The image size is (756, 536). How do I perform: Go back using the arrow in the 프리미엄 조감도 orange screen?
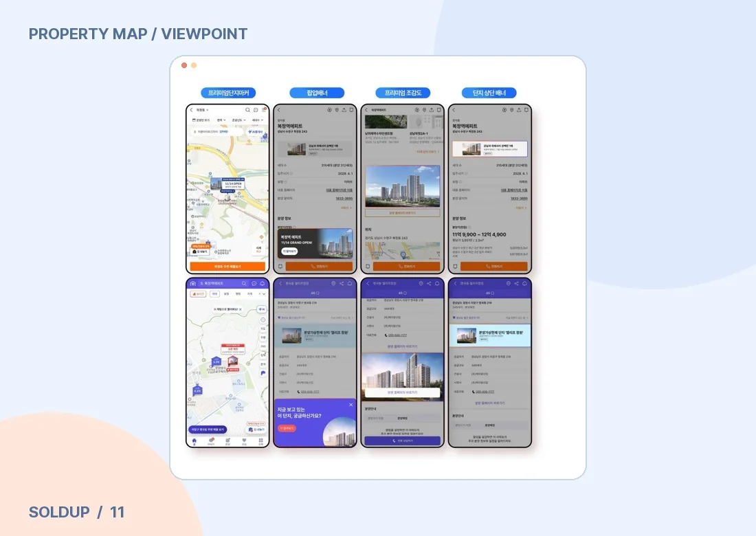click(x=366, y=110)
